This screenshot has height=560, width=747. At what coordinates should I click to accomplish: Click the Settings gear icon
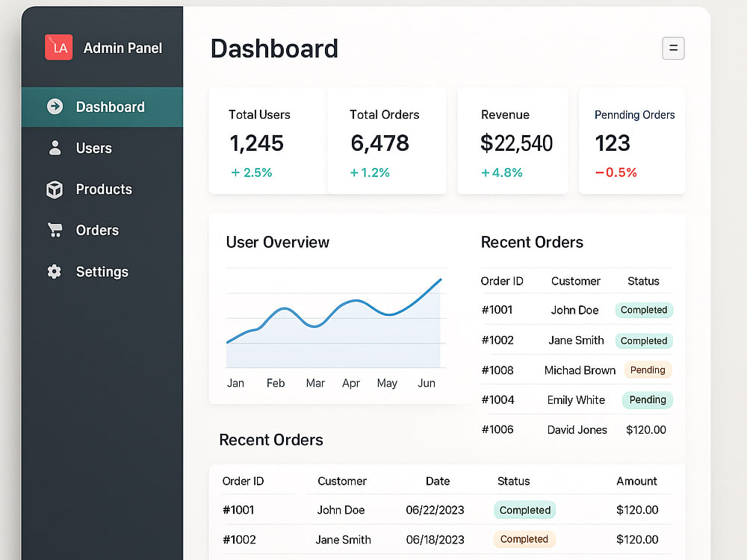[x=55, y=272]
